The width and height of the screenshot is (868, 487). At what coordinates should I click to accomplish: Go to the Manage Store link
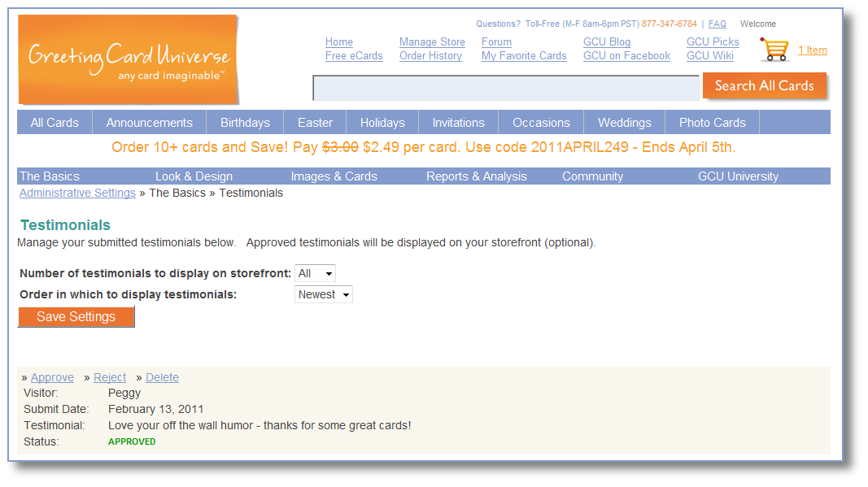432,42
